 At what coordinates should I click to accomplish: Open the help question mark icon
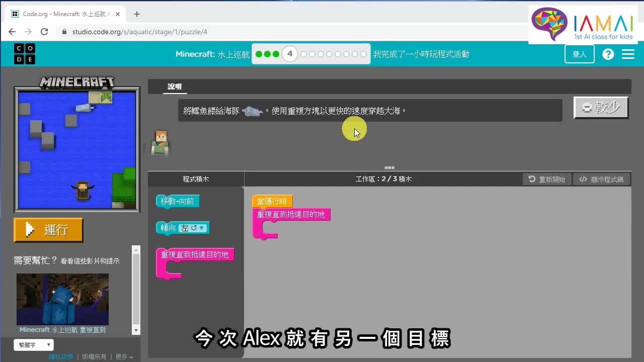point(608,54)
